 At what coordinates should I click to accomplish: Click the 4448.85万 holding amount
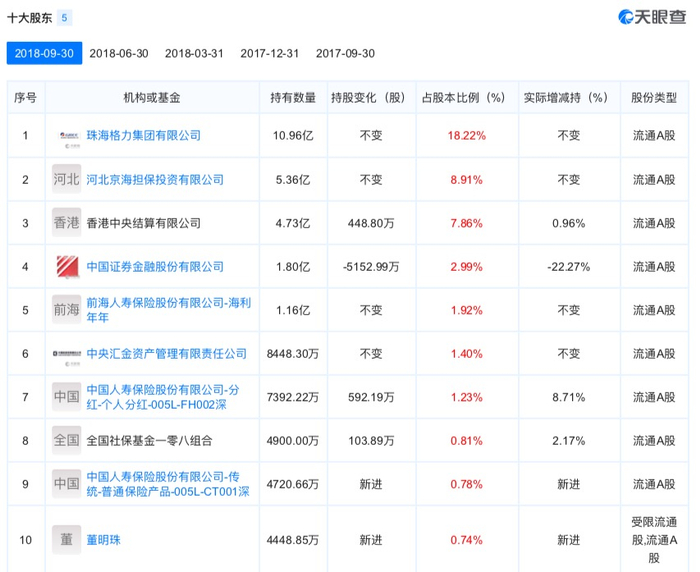click(293, 540)
